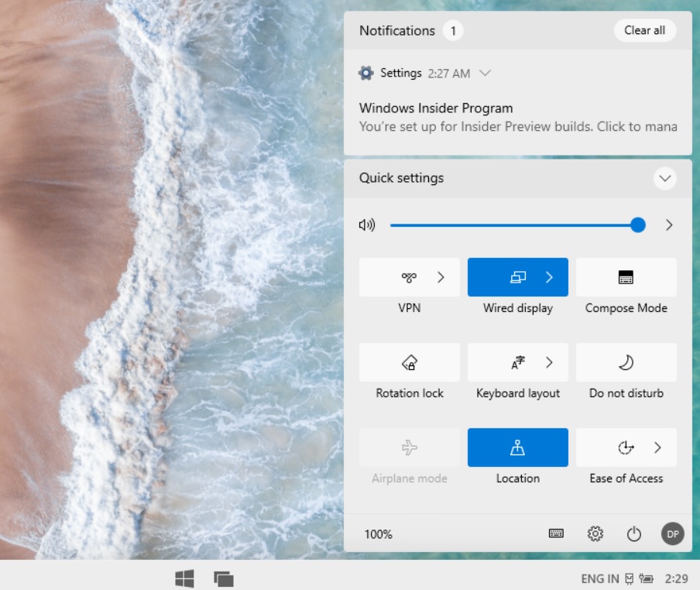Click the speaker volume icon
Image resolution: width=700 pixels, height=590 pixels.
[366, 225]
